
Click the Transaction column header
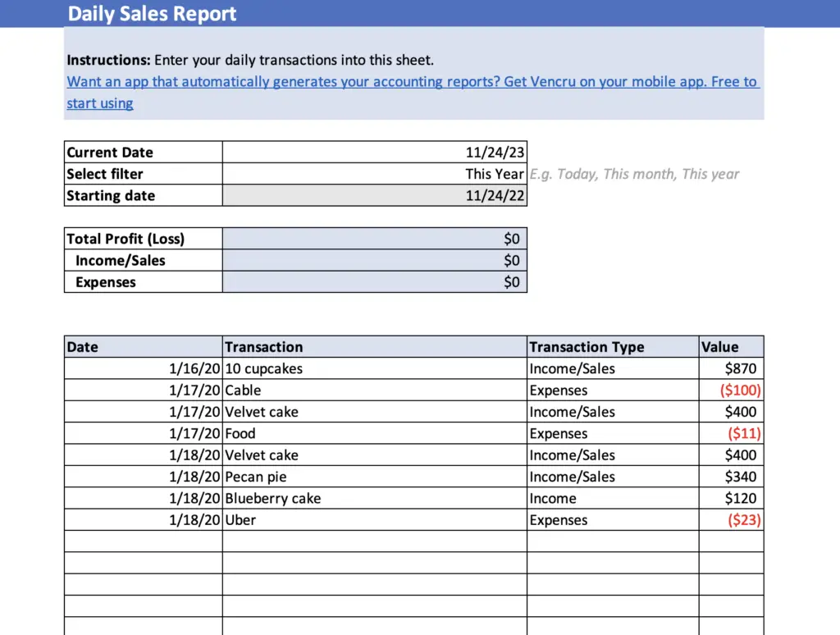point(374,347)
